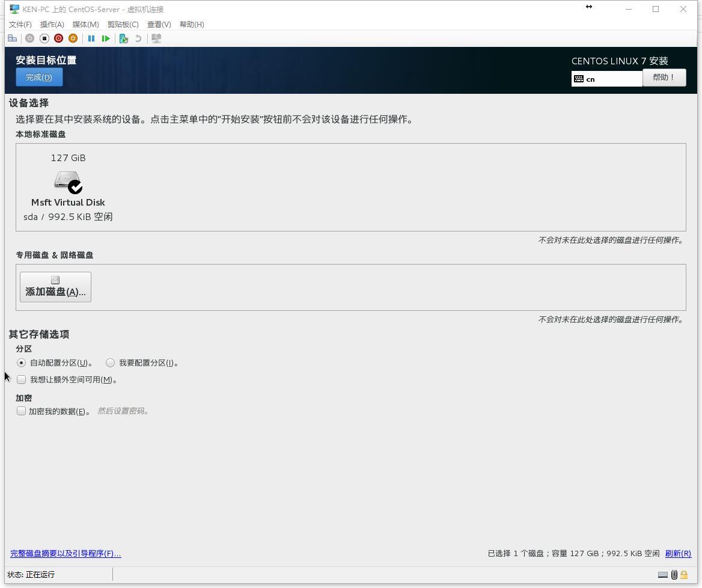Turn off the VM with the stop icon

[x=44, y=38]
